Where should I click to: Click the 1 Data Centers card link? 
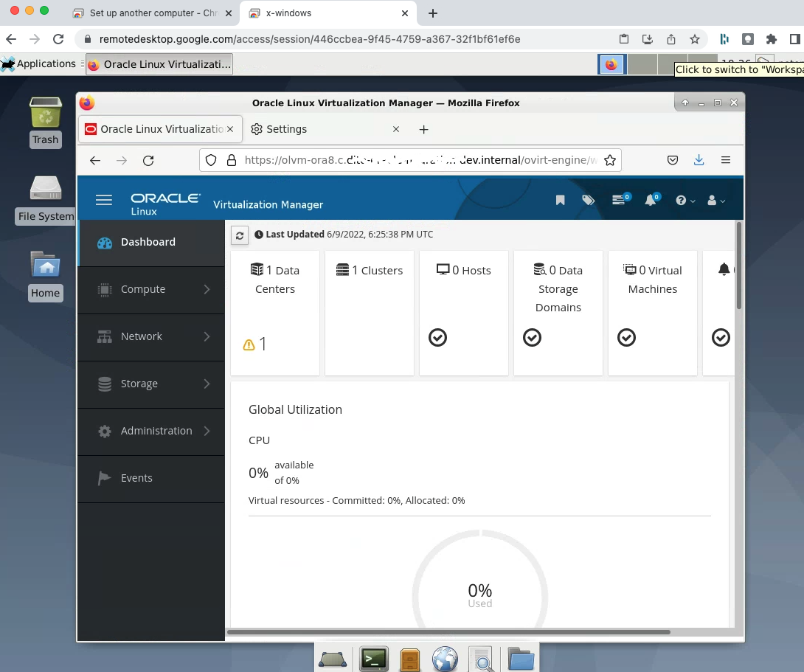(275, 280)
